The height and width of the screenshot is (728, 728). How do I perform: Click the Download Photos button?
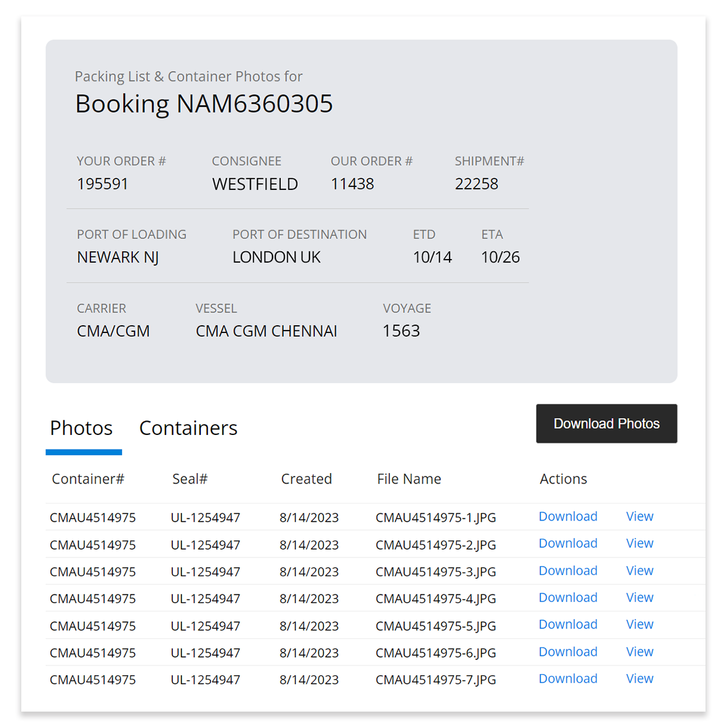(x=606, y=423)
